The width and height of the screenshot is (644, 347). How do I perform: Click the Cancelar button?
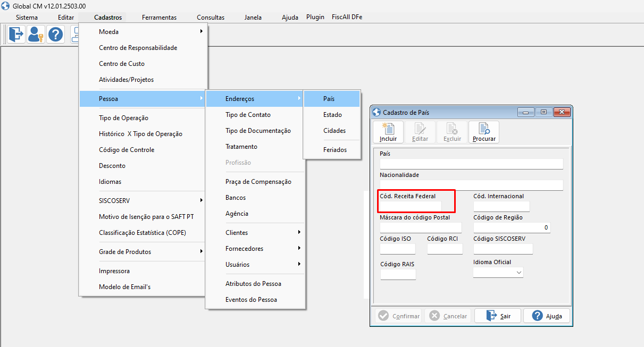[448, 316]
